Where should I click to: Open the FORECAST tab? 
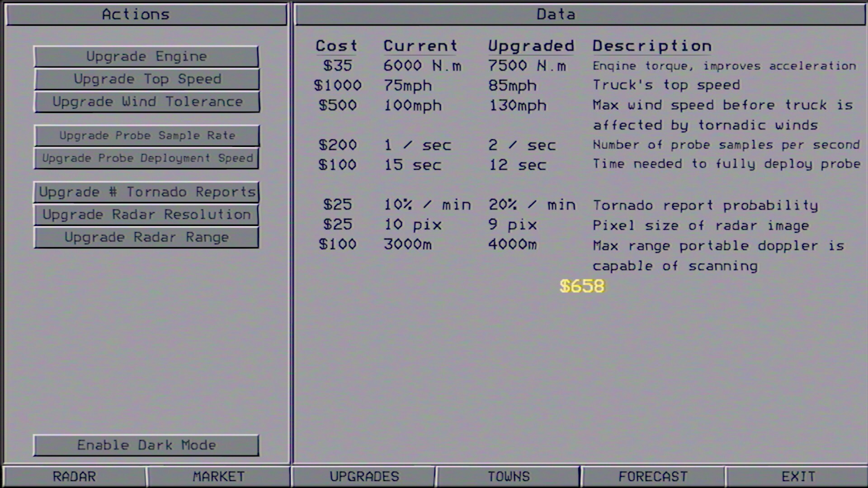652,476
